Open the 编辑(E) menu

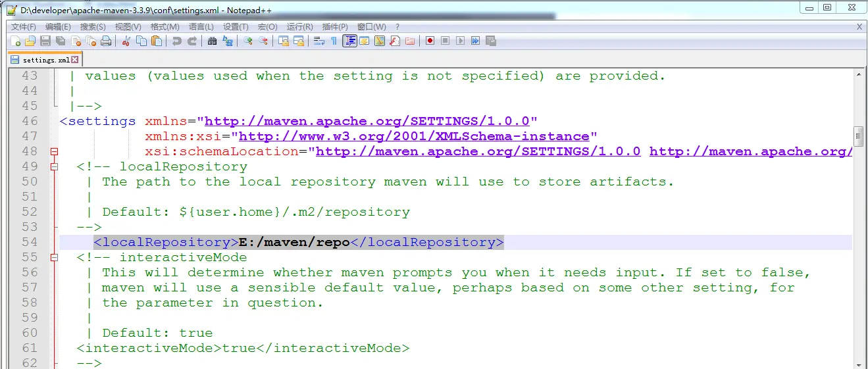(x=59, y=27)
